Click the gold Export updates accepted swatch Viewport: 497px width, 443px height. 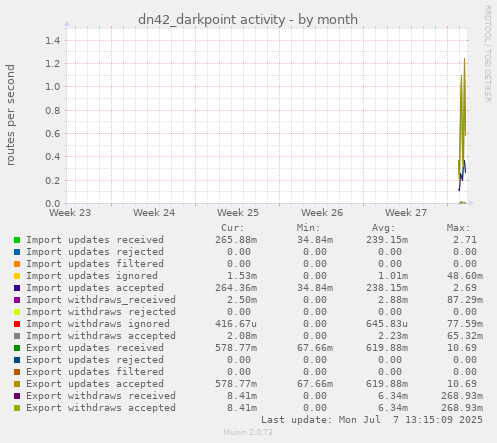click(x=17, y=384)
